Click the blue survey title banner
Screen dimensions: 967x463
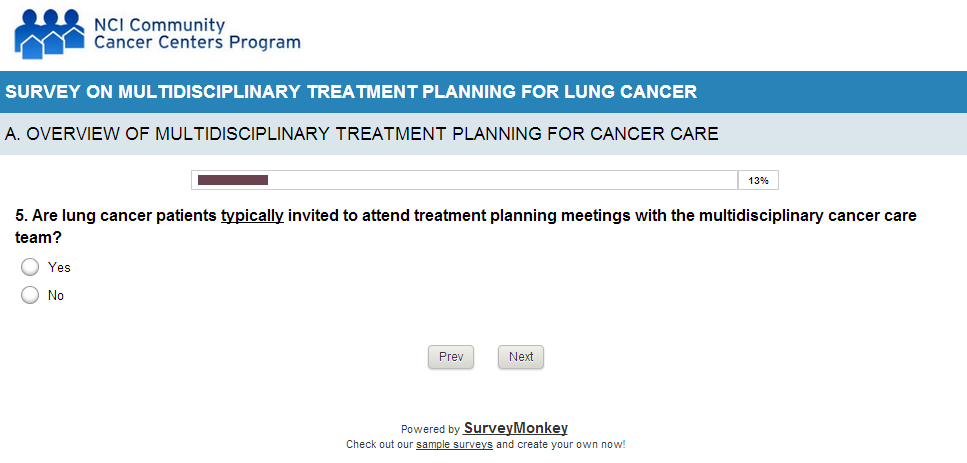483,92
